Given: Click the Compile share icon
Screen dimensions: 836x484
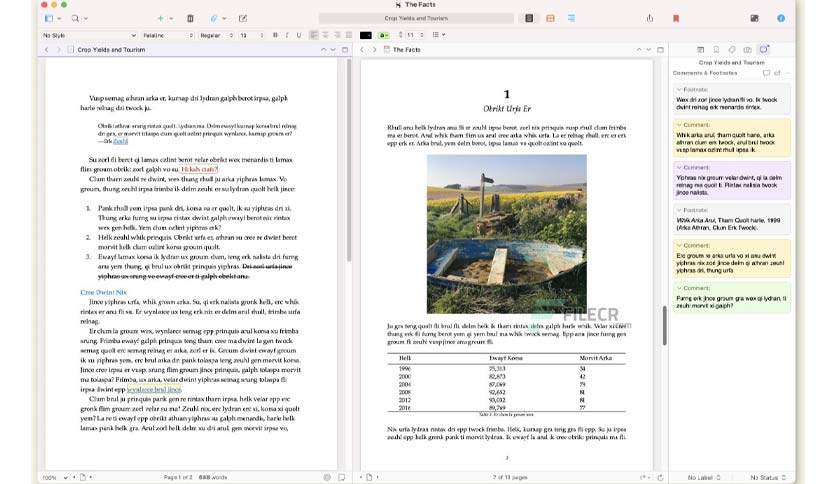Looking at the screenshot, I should (x=649, y=18).
